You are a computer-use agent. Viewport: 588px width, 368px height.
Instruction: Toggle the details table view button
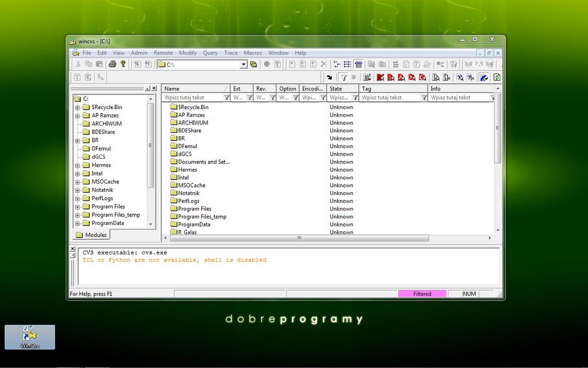pyautogui.click(x=358, y=64)
